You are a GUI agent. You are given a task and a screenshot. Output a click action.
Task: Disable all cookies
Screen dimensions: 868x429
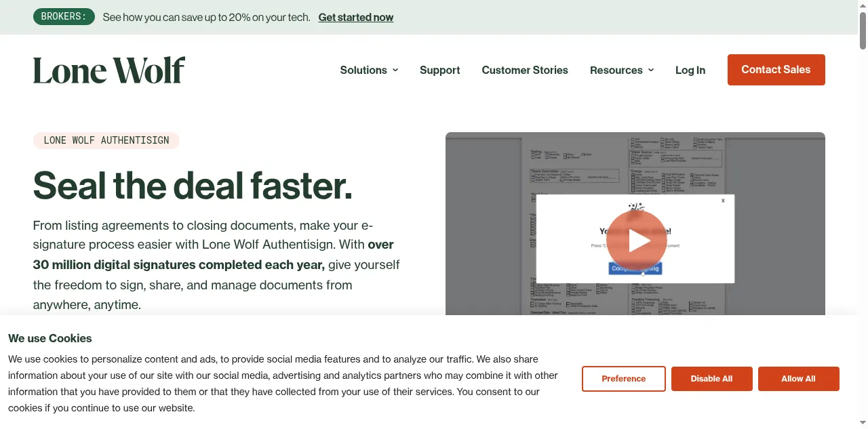click(x=711, y=379)
